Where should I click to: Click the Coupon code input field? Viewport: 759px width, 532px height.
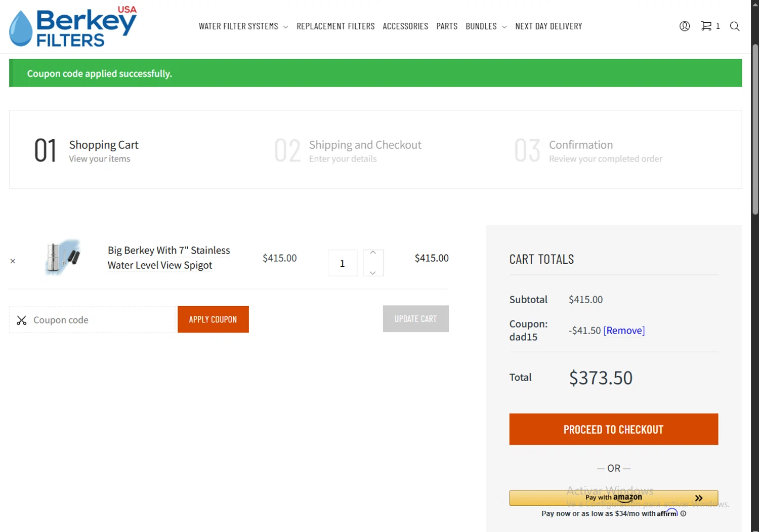point(101,320)
